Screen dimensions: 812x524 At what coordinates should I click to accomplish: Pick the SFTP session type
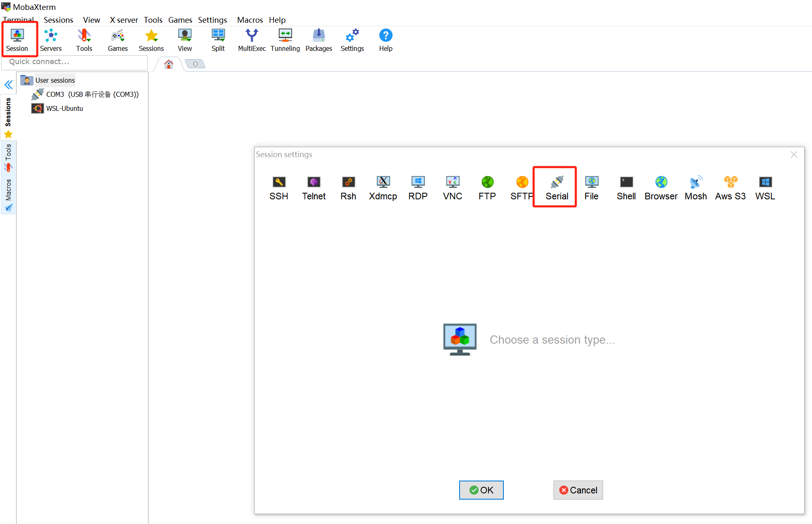(x=522, y=188)
